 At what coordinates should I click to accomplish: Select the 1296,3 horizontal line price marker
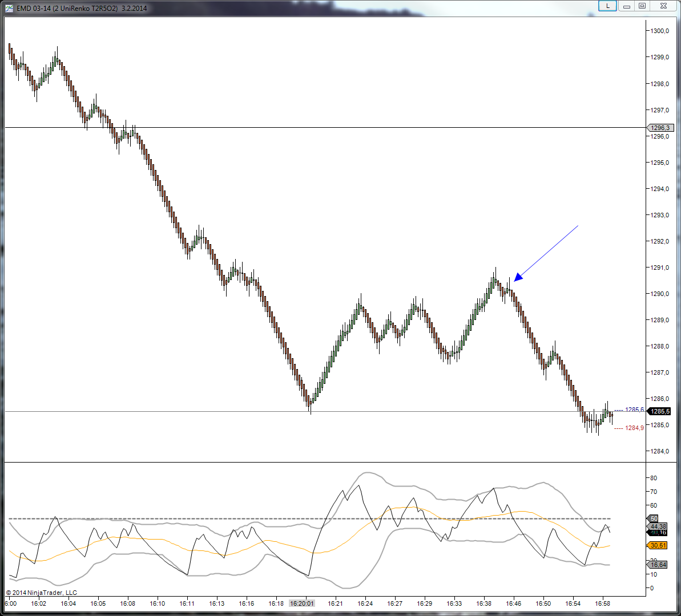point(660,128)
